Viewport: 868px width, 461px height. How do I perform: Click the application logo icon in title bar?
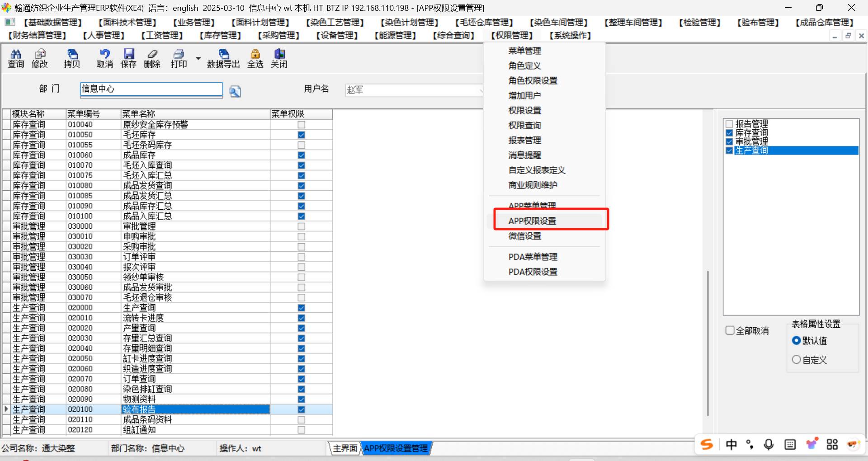click(6, 8)
